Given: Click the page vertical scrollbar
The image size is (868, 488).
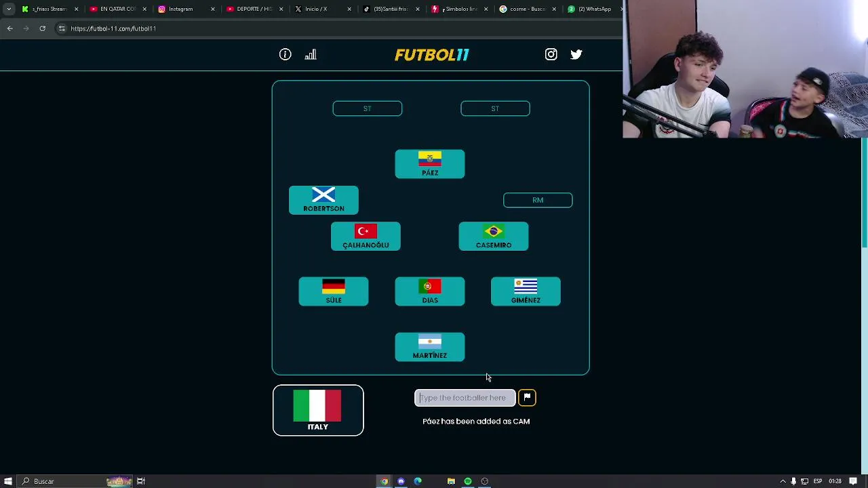Looking at the screenshot, I should [865, 193].
